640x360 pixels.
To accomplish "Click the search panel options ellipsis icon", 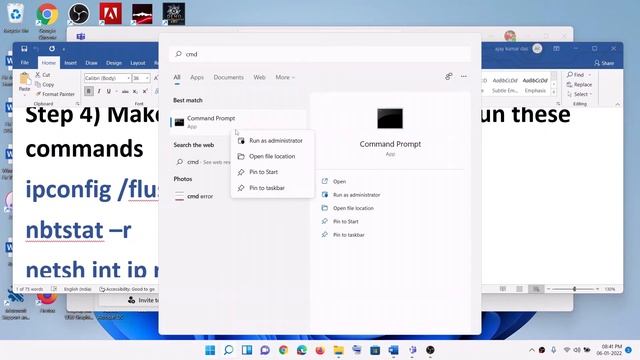I will (464, 76).
